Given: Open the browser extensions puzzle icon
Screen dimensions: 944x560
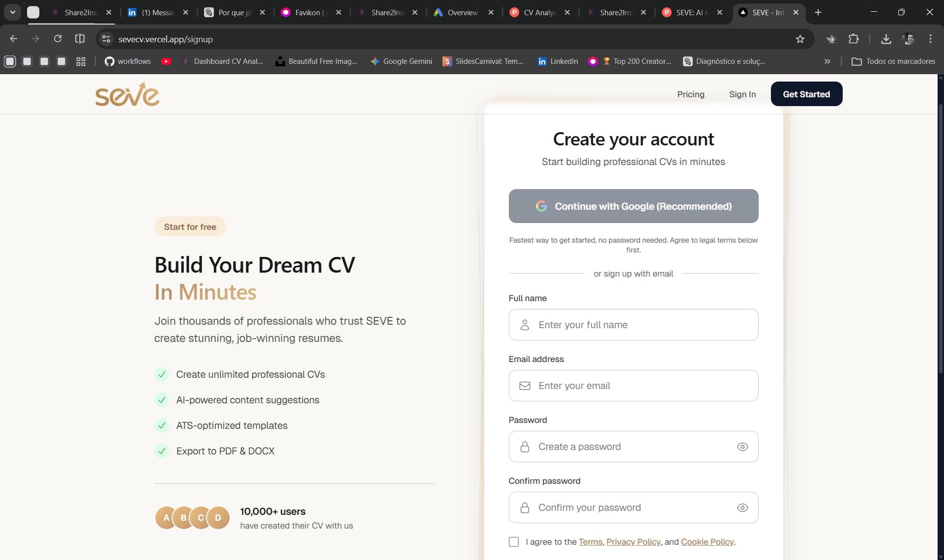Looking at the screenshot, I should (x=854, y=39).
